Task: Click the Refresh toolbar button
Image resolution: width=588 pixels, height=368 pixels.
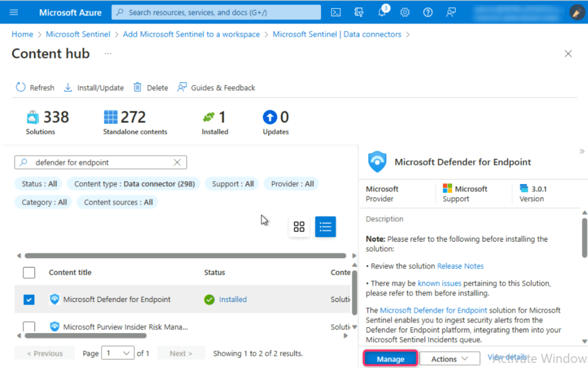Action: point(35,88)
